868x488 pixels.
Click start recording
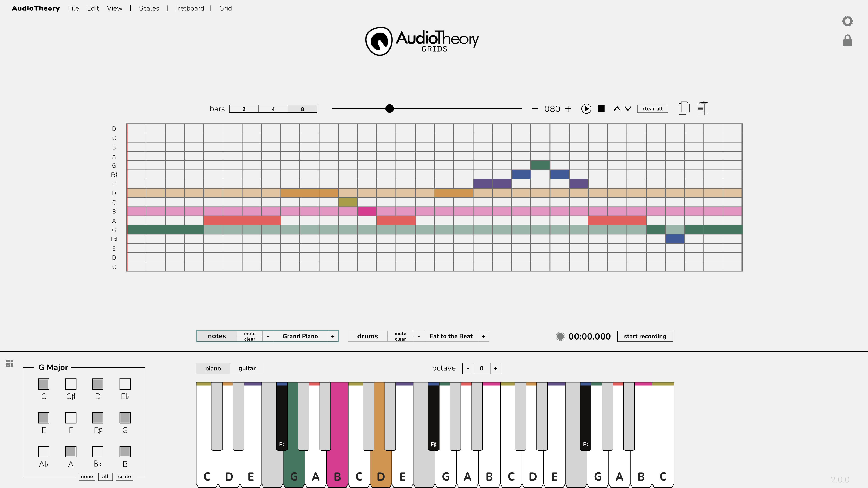pos(645,336)
